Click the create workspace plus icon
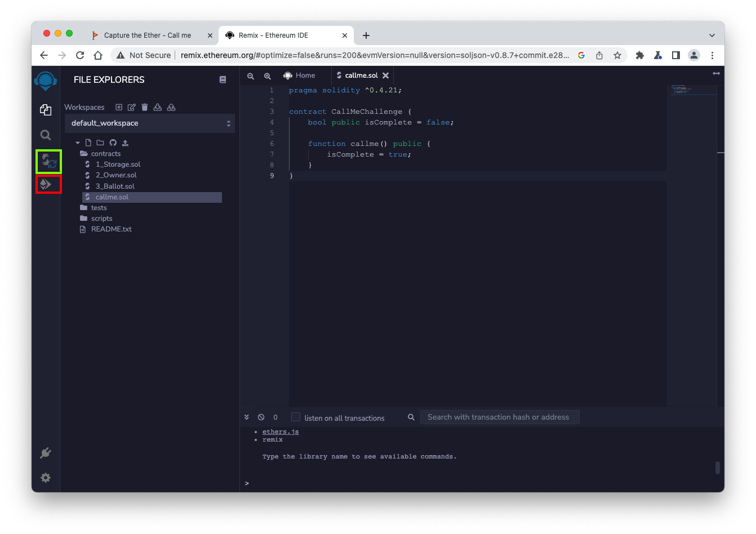The height and width of the screenshot is (534, 756). coord(119,107)
